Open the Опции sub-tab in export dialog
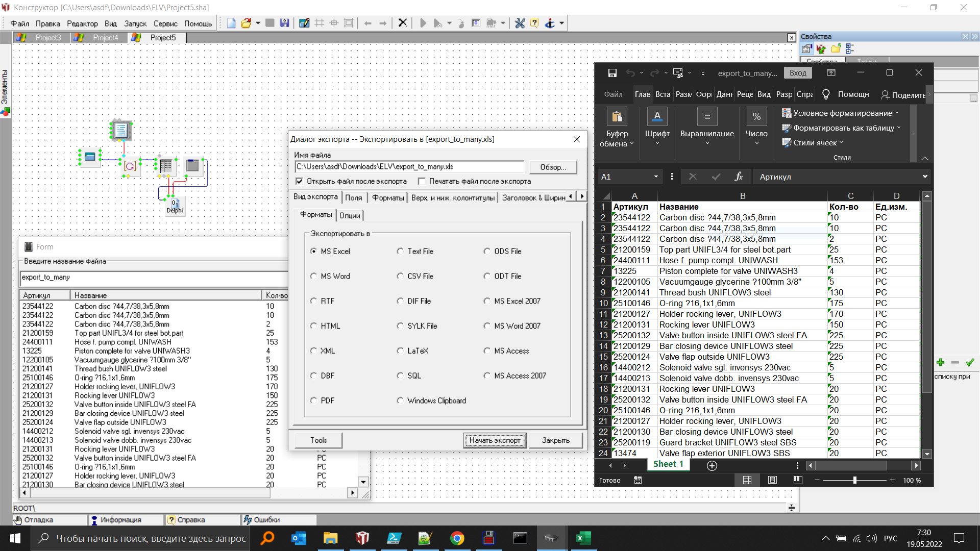The image size is (980, 551). 350,215
